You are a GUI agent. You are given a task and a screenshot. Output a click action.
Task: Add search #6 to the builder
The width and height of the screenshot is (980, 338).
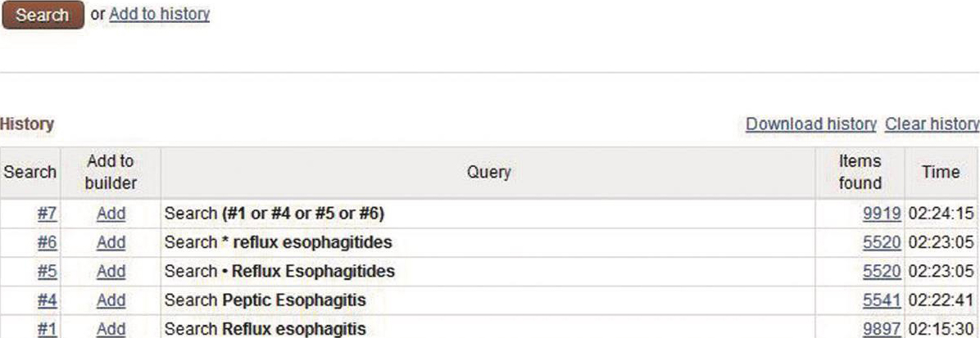pos(111,243)
